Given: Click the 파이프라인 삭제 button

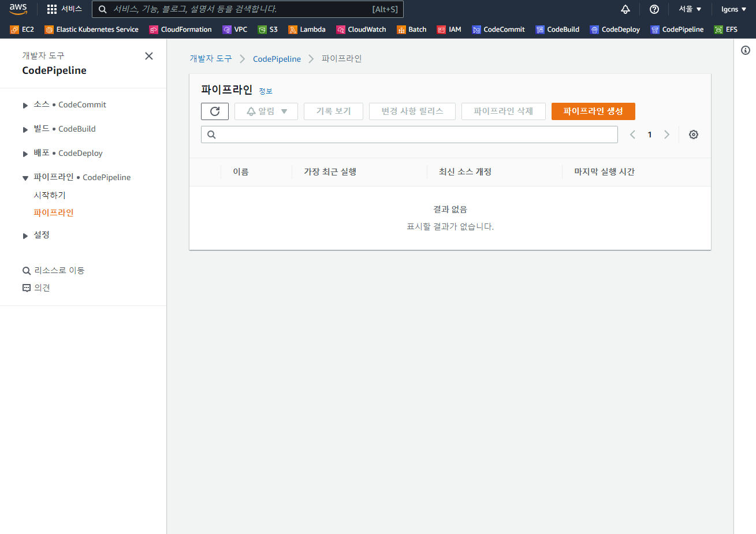Looking at the screenshot, I should [504, 111].
